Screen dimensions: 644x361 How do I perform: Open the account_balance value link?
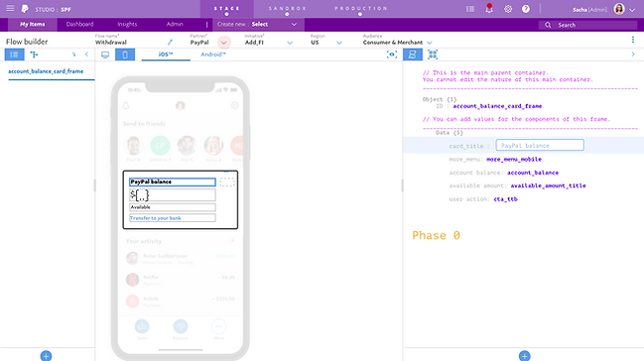click(x=533, y=173)
